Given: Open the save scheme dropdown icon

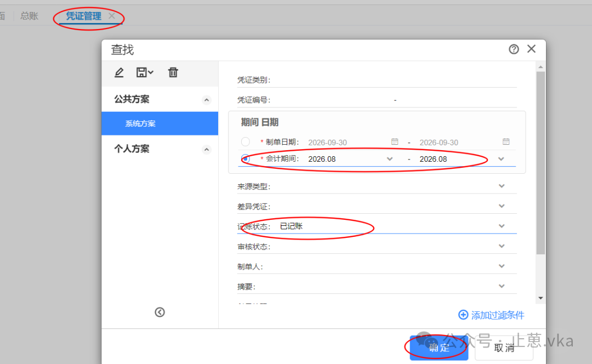Looking at the screenshot, I should pyautogui.click(x=145, y=72).
